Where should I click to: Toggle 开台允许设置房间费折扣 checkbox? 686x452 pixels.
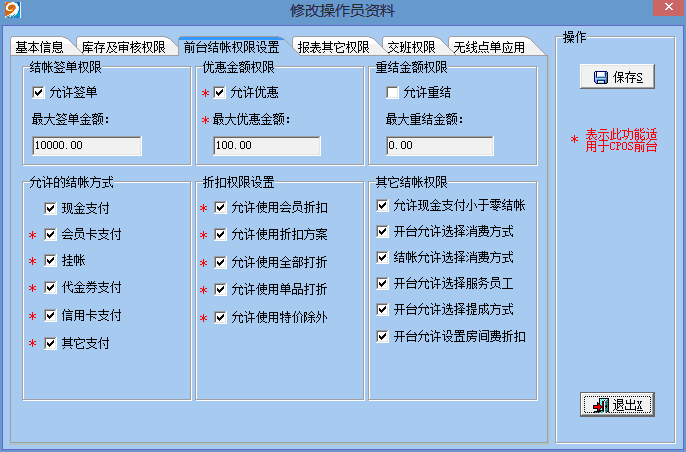coord(382,336)
